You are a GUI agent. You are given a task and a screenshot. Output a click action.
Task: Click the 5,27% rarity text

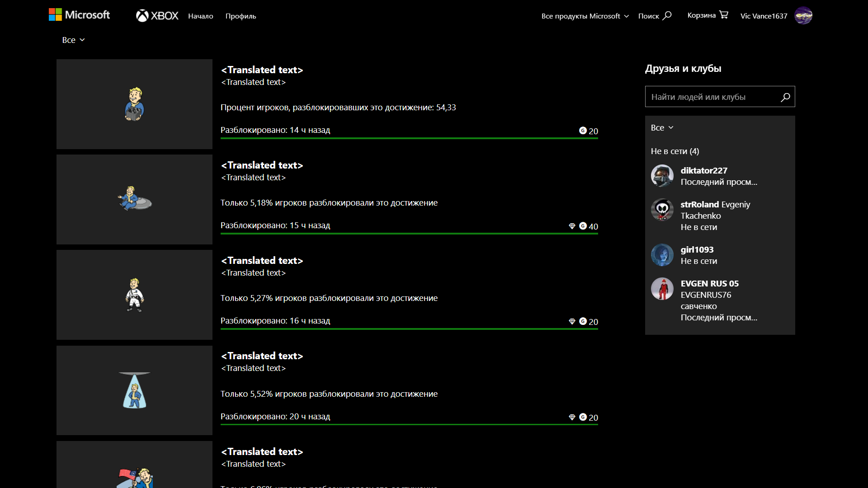[329, 298]
